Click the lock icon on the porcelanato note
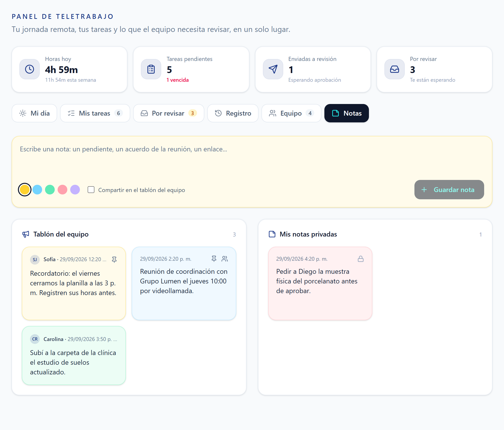The image size is (504, 430). coord(361,259)
